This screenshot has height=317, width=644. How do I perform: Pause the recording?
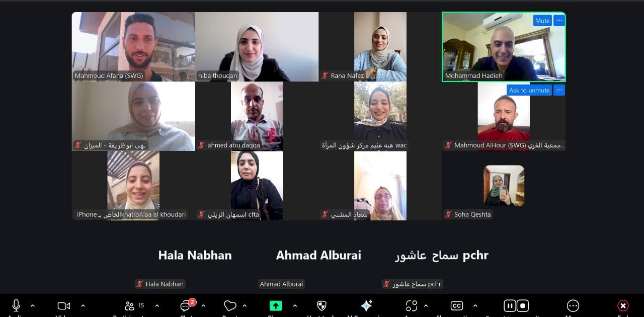tap(510, 305)
